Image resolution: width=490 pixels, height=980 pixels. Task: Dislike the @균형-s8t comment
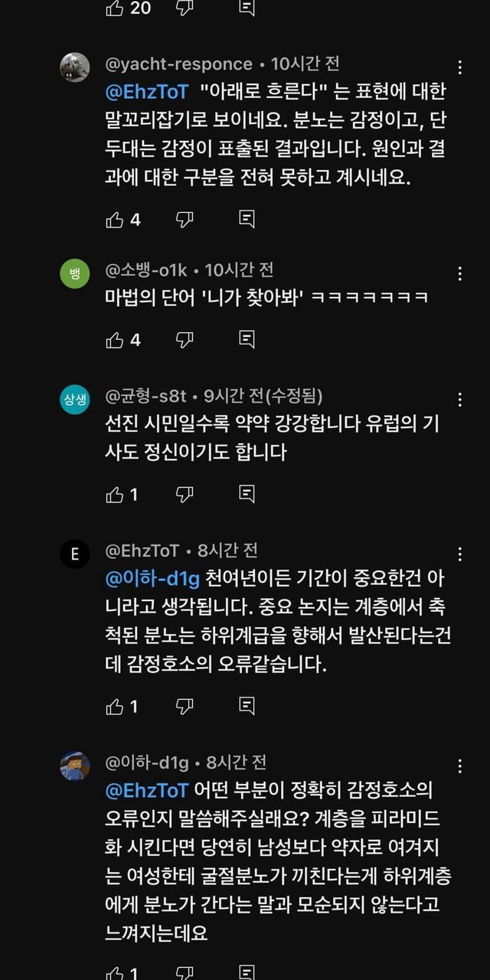[185, 495]
